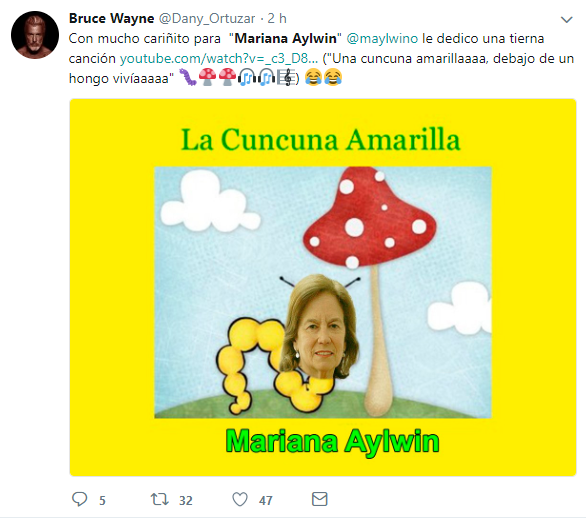Open tweet options chevron dropdown
The height and width of the screenshot is (518, 586).
click(x=567, y=19)
